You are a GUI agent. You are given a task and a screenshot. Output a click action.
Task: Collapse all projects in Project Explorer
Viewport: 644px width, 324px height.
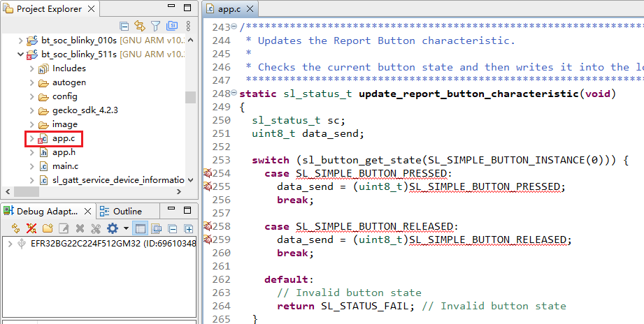coord(124,27)
